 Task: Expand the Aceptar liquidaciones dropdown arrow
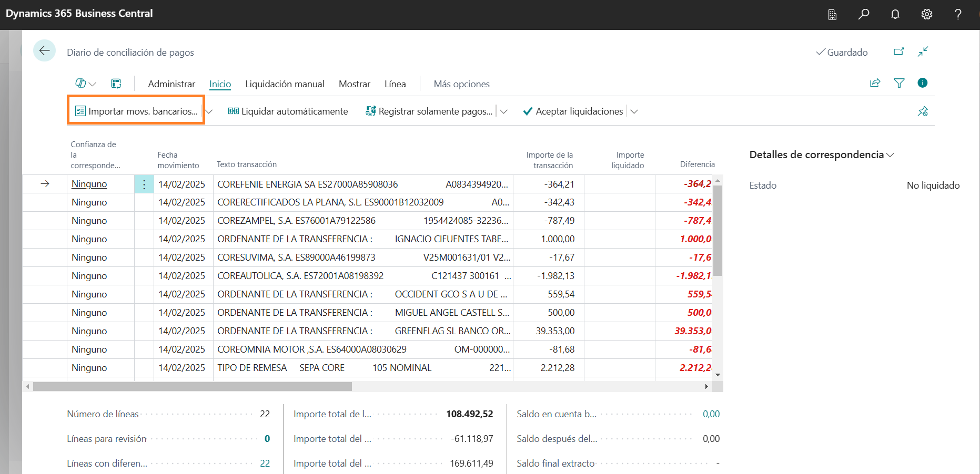tap(634, 111)
